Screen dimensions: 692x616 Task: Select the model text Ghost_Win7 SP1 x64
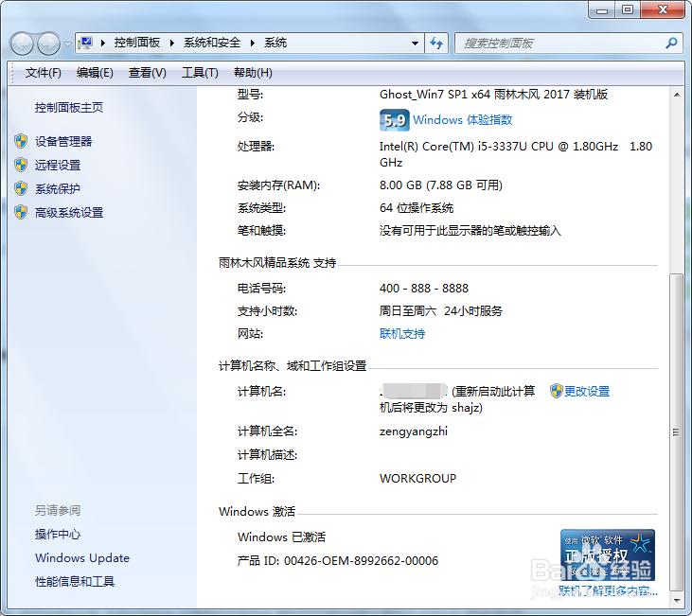[435, 95]
